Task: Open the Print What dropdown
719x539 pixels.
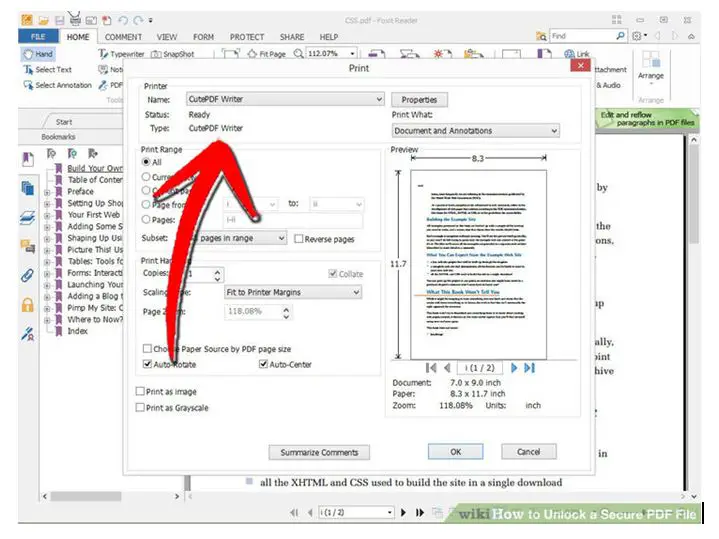Action: 476,131
